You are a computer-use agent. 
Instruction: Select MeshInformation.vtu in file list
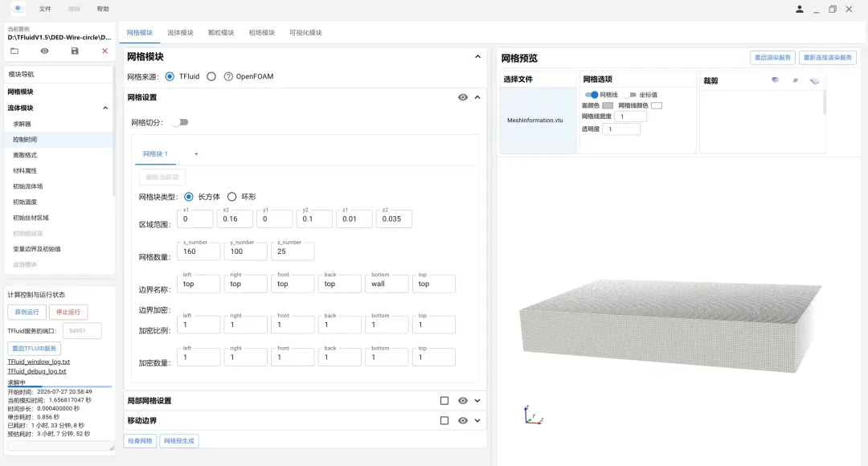click(534, 120)
